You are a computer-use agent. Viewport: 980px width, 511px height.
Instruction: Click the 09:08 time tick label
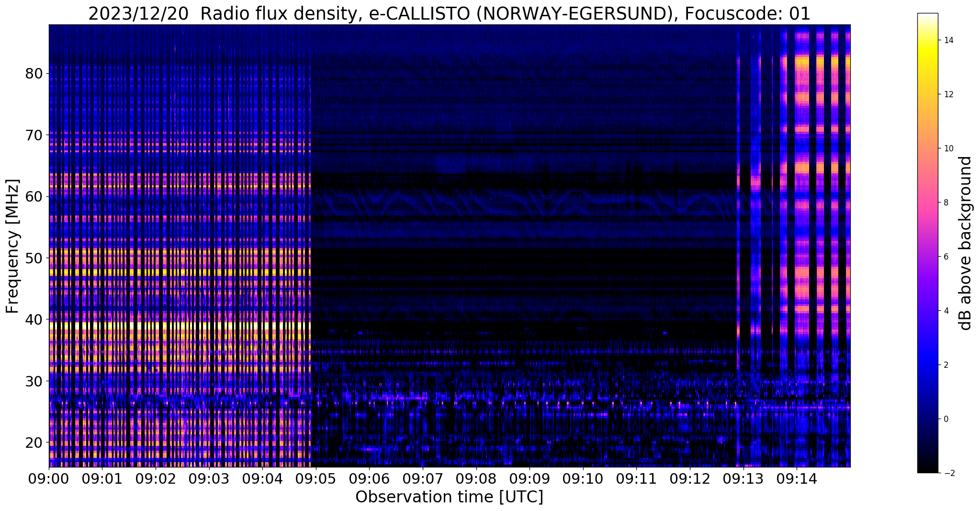(x=476, y=478)
